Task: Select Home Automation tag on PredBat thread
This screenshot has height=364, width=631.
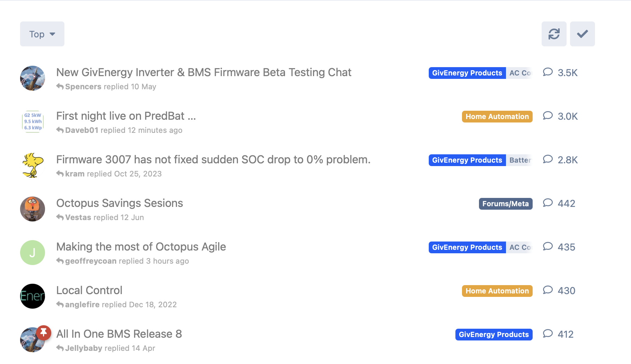Action: pyautogui.click(x=497, y=117)
